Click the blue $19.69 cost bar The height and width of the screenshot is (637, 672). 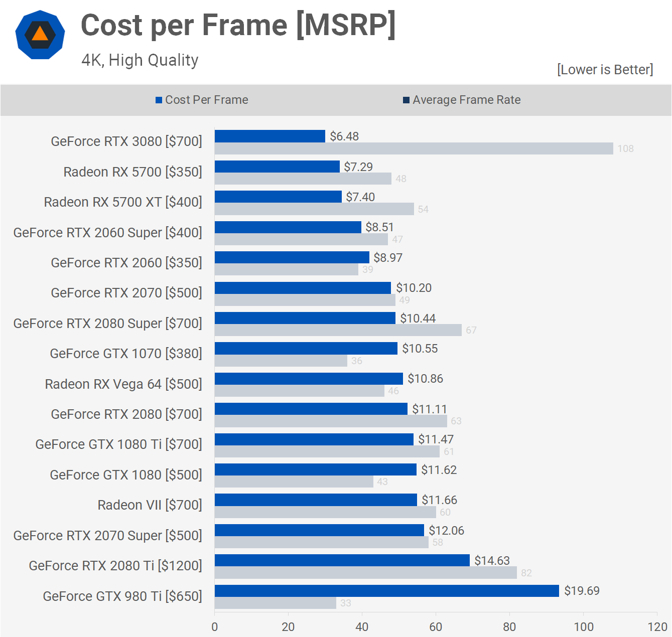pos(386,591)
